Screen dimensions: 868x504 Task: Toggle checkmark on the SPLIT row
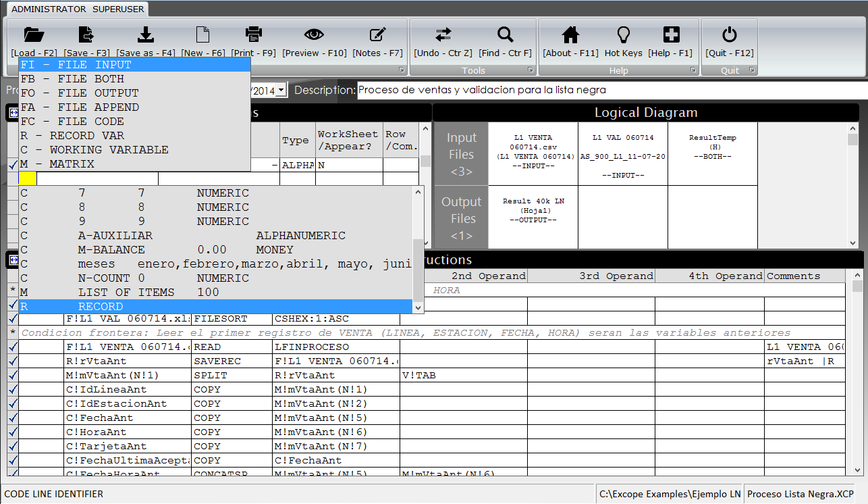pos(13,375)
